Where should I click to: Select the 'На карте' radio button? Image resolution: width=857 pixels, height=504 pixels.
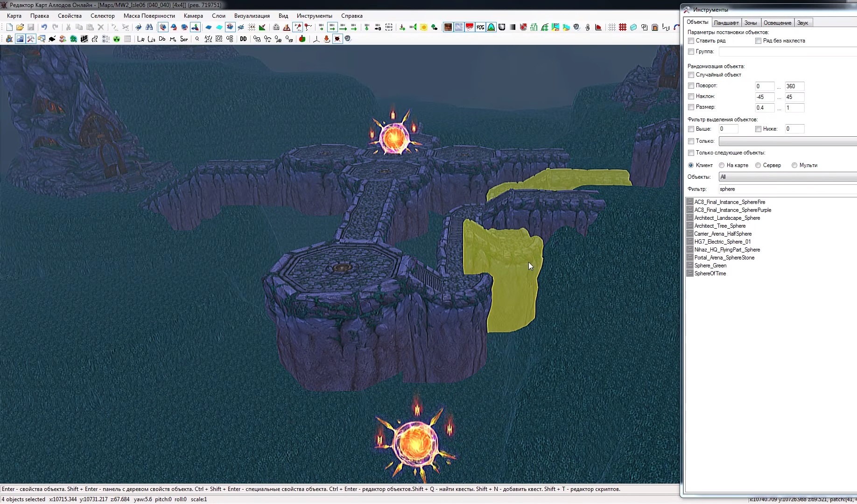(x=722, y=165)
